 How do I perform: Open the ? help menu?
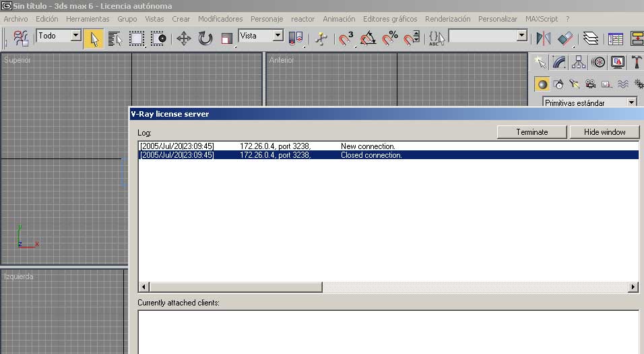pyautogui.click(x=568, y=19)
